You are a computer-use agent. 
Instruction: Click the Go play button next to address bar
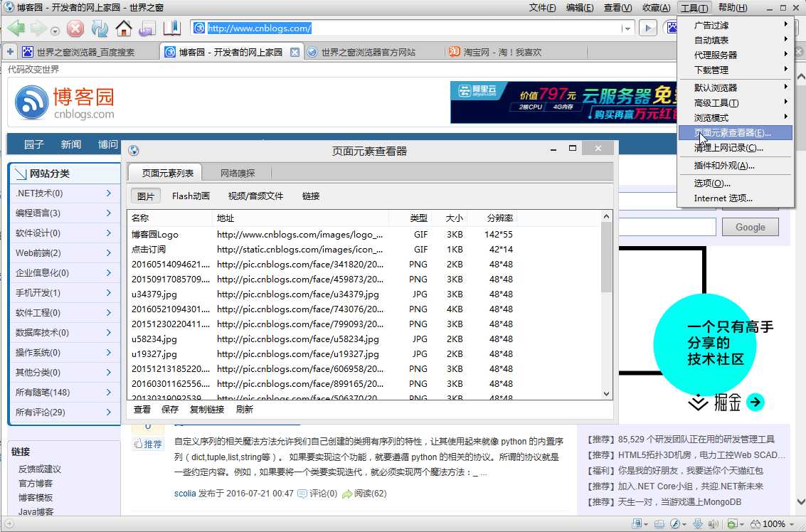647,28
